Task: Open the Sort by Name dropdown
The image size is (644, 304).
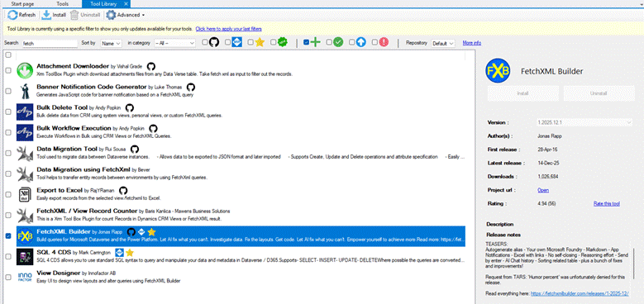Action: 111,43
